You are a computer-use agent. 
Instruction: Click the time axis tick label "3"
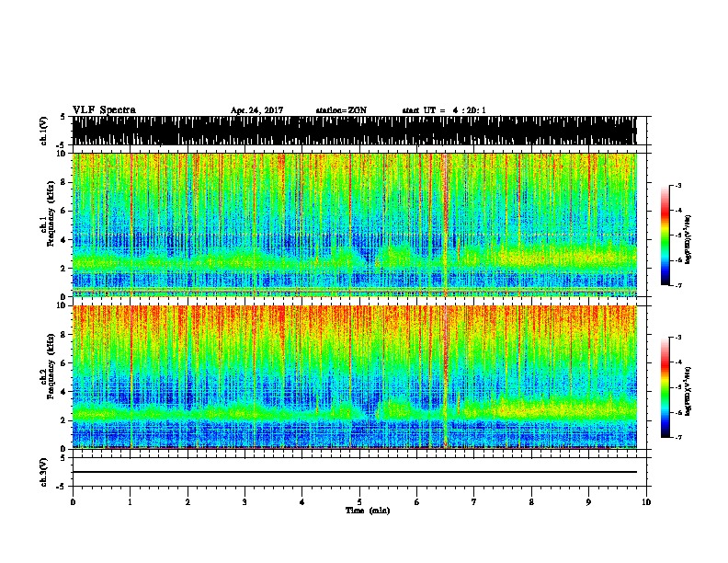(245, 502)
